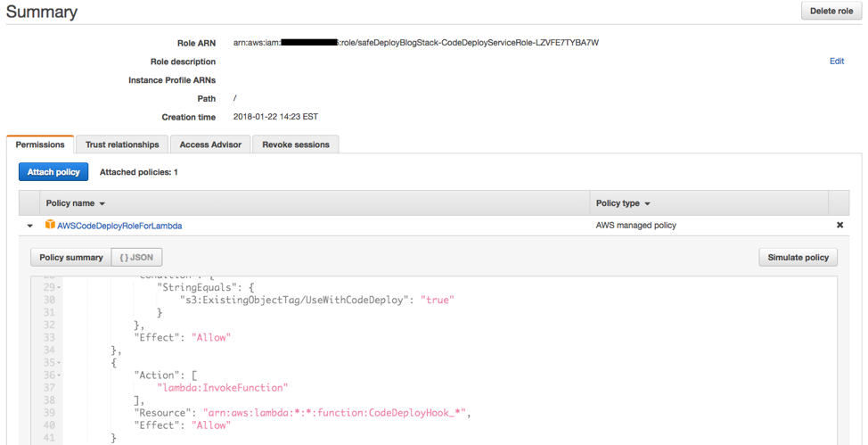Click the Instance Profile ARNs label
This screenshot has height=445, width=868.
tap(172, 80)
